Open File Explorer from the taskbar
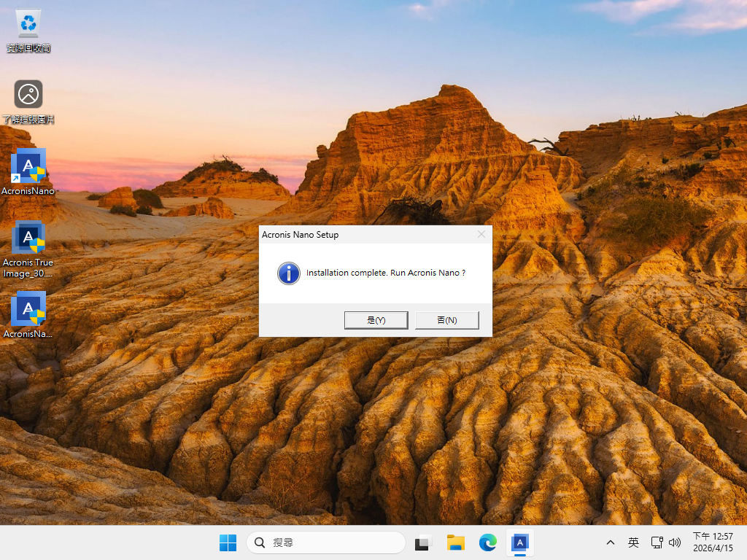Image resolution: width=747 pixels, height=560 pixels. [x=456, y=542]
